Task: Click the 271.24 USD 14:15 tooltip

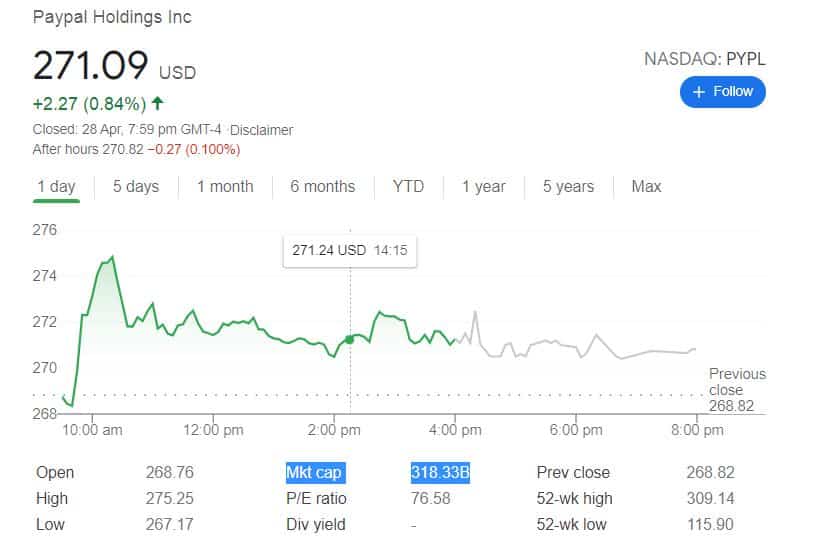Action: (x=350, y=251)
